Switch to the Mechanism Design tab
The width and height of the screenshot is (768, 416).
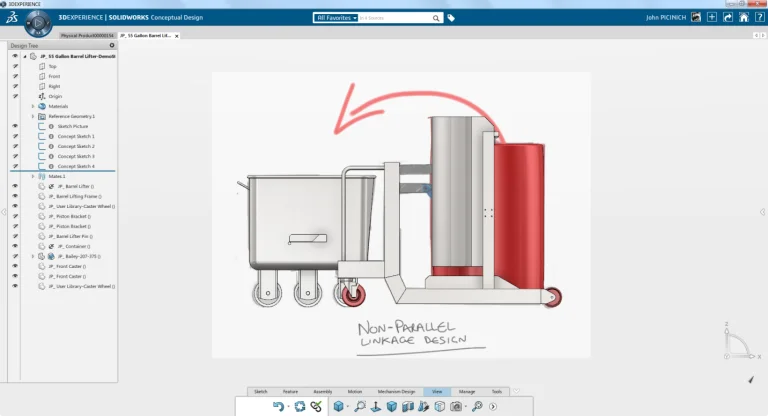pyautogui.click(x=398, y=391)
